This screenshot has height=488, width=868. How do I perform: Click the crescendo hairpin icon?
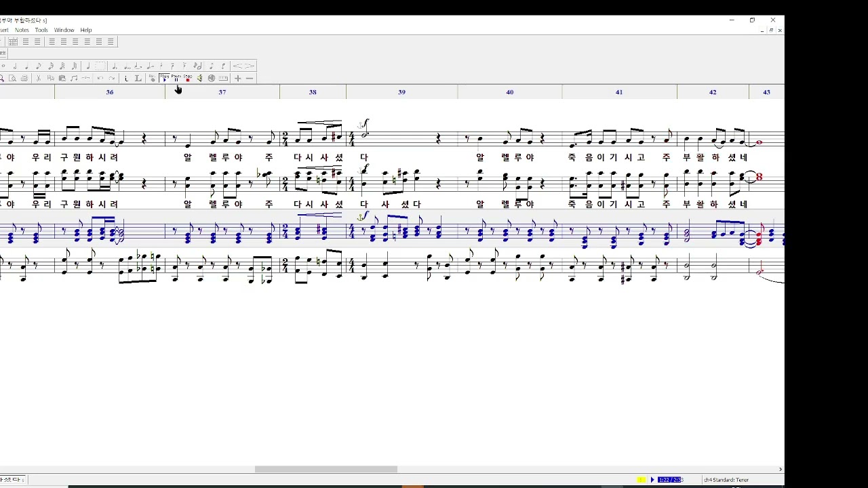tap(239, 66)
